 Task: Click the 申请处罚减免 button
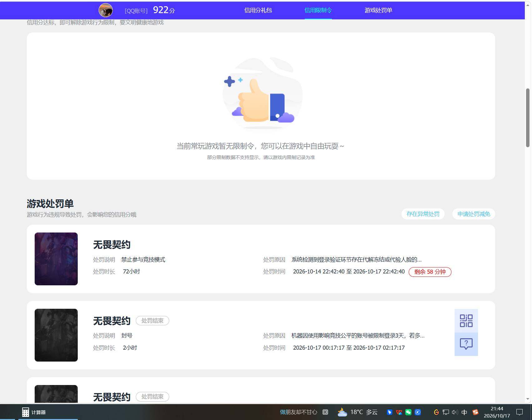[474, 214]
